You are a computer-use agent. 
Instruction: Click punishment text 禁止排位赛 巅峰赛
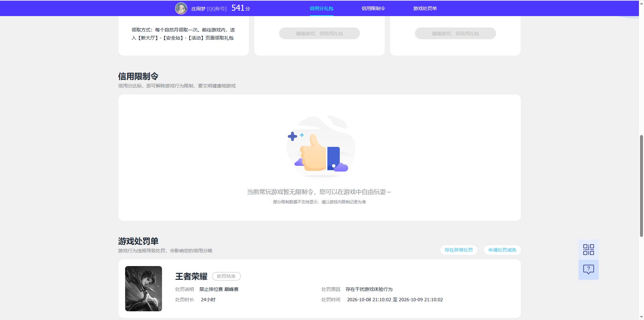(x=219, y=289)
